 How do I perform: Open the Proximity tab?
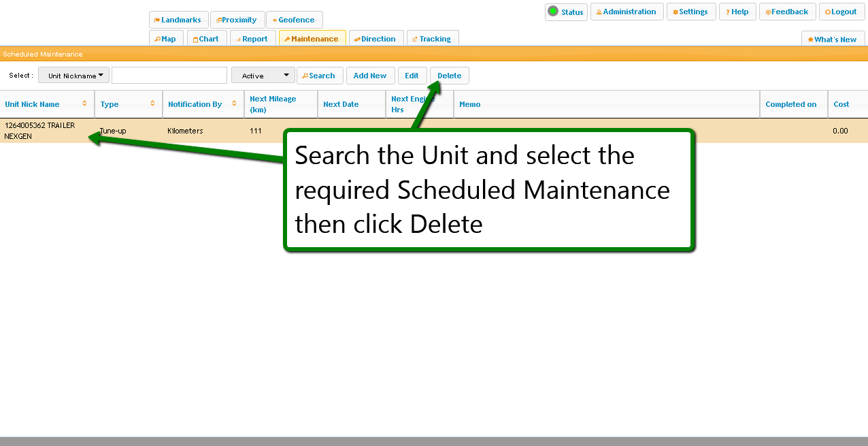237,20
